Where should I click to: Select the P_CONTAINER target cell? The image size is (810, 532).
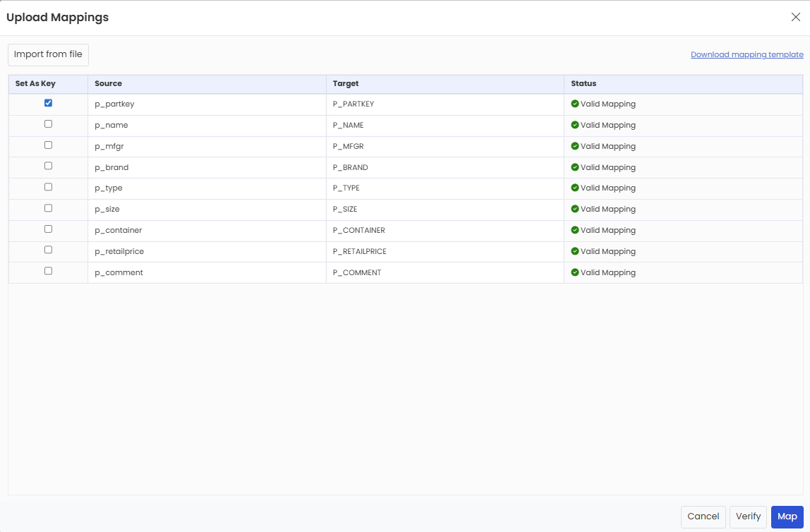[445, 231]
